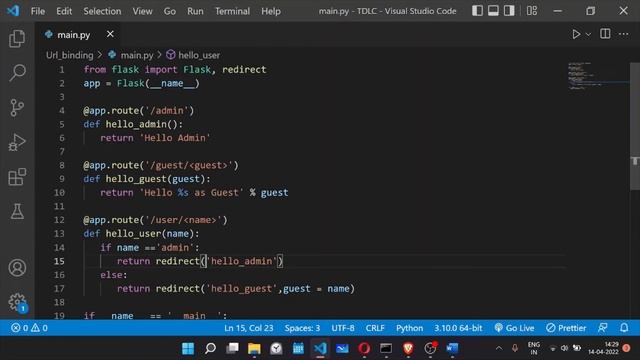Open the feedback icon in status bar

[602, 328]
